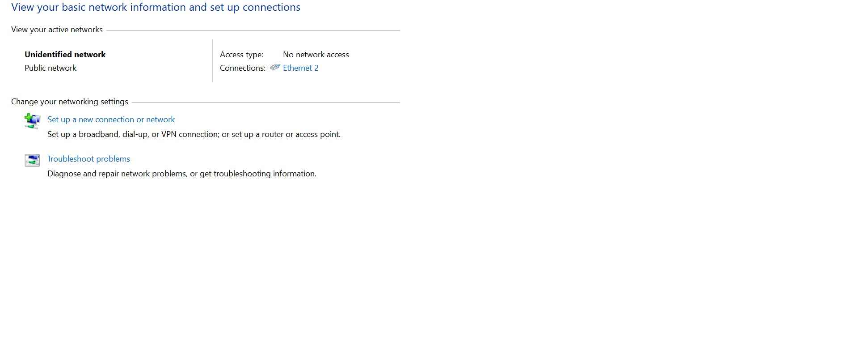Open Set up a new connection or network
The image size is (868, 346).
click(111, 120)
